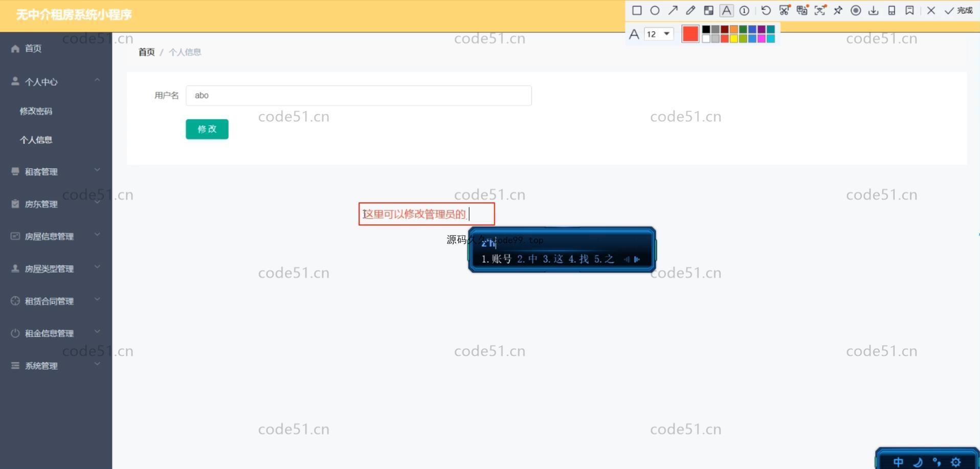Viewport: 980px width, 469px height.
Task: Select the rectangle annotation tool
Action: tap(637, 10)
